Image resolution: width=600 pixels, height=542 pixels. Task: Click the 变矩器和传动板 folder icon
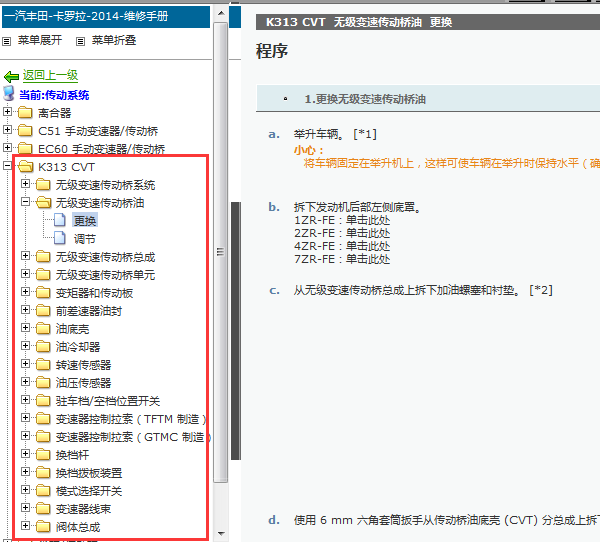(x=43, y=292)
